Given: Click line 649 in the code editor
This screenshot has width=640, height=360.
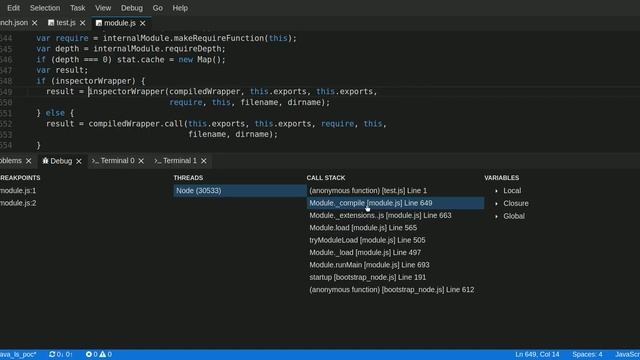Looking at the screenshot, I should (212, 91).
